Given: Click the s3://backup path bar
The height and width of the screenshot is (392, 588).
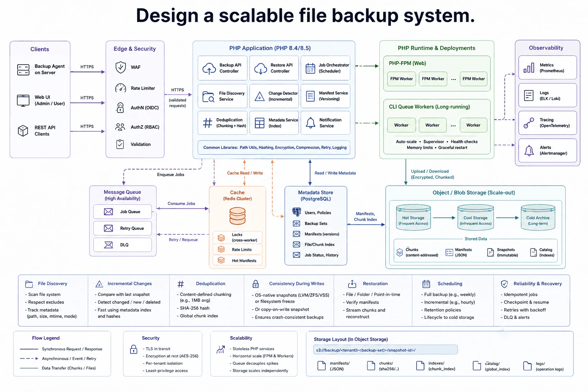Looking at the screenshot, I should coord(385,350).
